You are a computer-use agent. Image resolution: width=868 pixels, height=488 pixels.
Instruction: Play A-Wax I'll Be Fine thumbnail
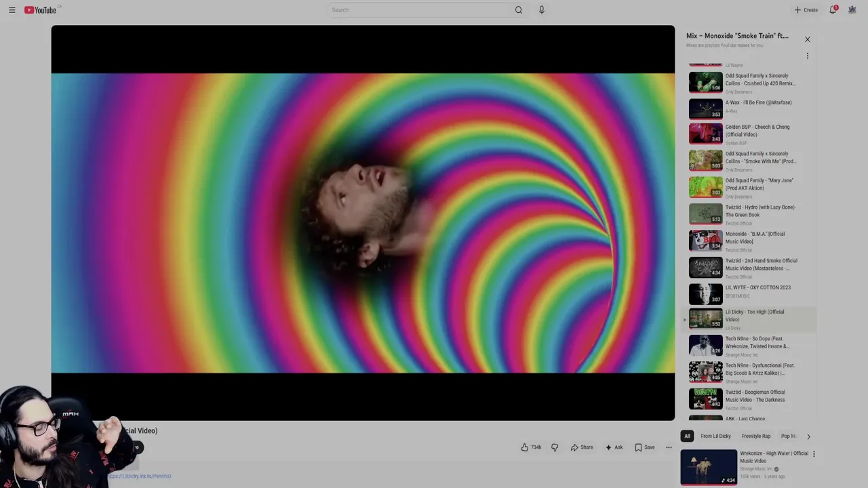pos(706,108)
